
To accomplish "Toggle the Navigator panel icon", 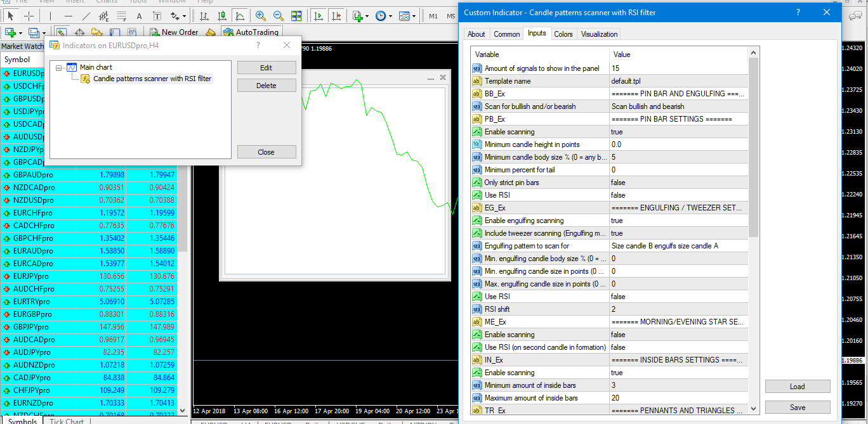I will click(x=96, y=32).
